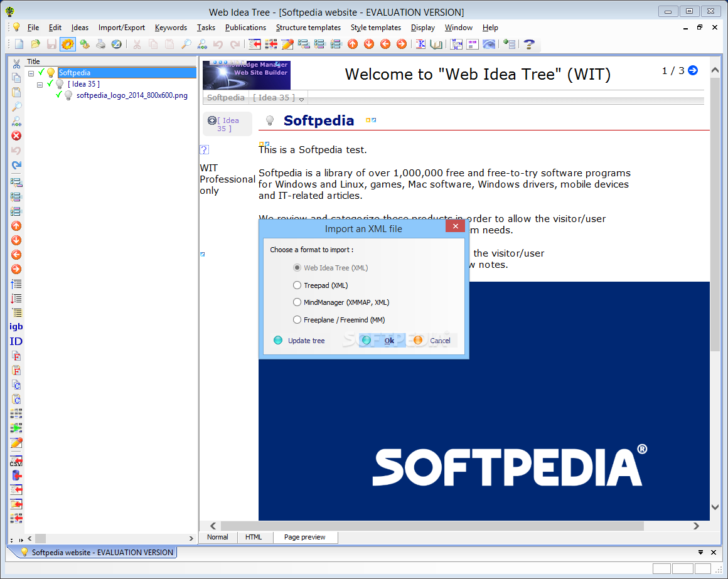The image size is (728, 579).
Task: Click the ID icon in left sidebar
Action: pos(16,341)
